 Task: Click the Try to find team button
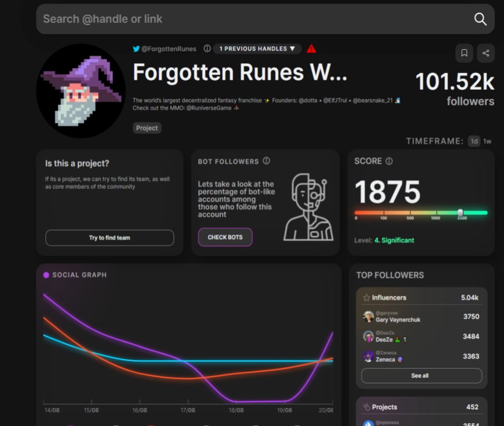click(110, 238)
